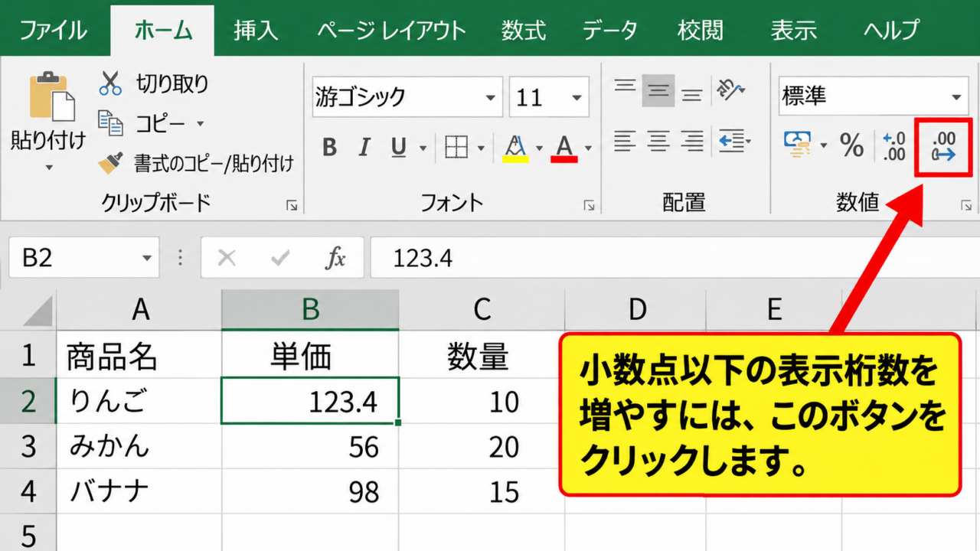Open borders dropdown arrow
The height and width of the screenshot is (551, 980).
(x=481, y=148)
